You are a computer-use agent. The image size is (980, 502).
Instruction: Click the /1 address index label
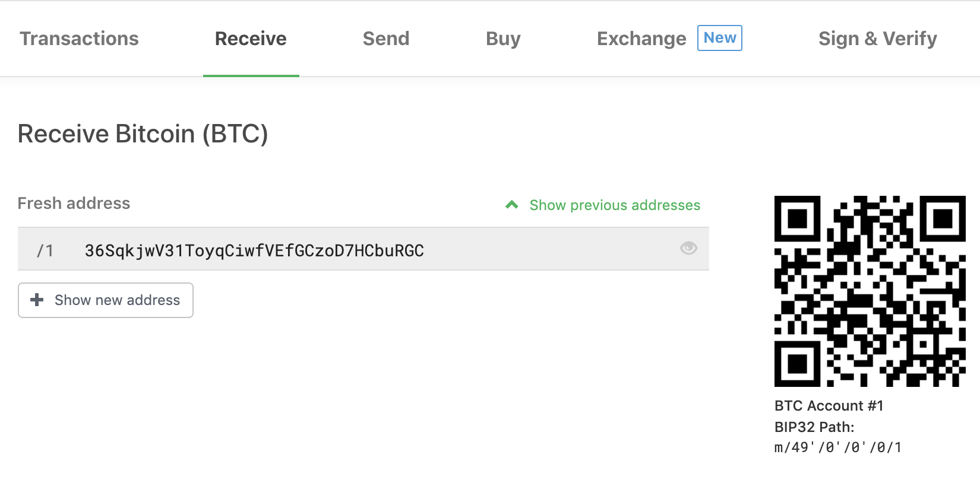45,250
